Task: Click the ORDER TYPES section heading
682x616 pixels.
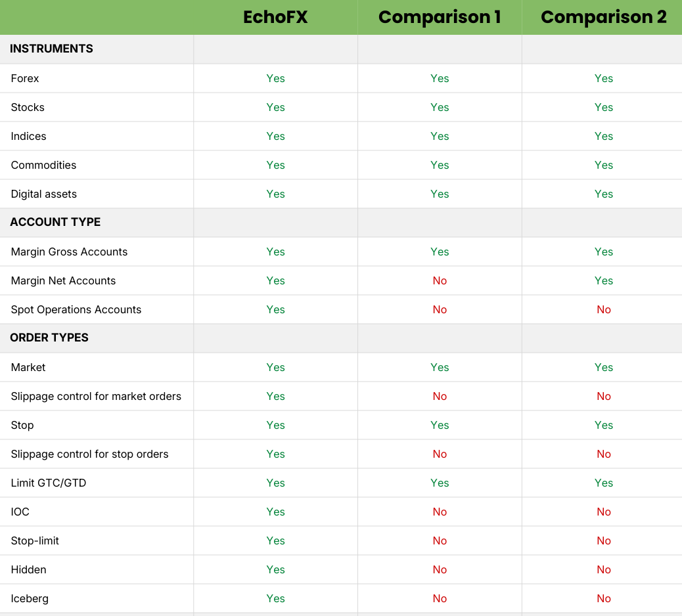Action: (x=49, y=338)
